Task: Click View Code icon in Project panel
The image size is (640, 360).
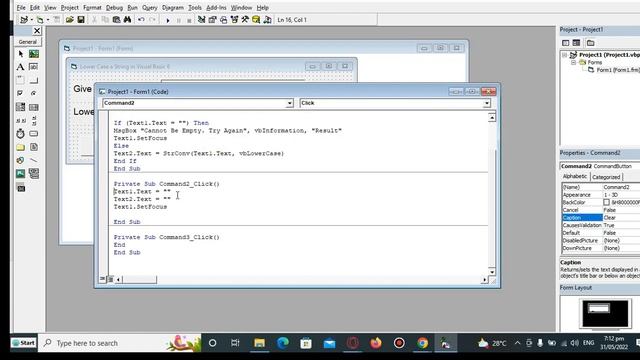Action: click(565, 42)
